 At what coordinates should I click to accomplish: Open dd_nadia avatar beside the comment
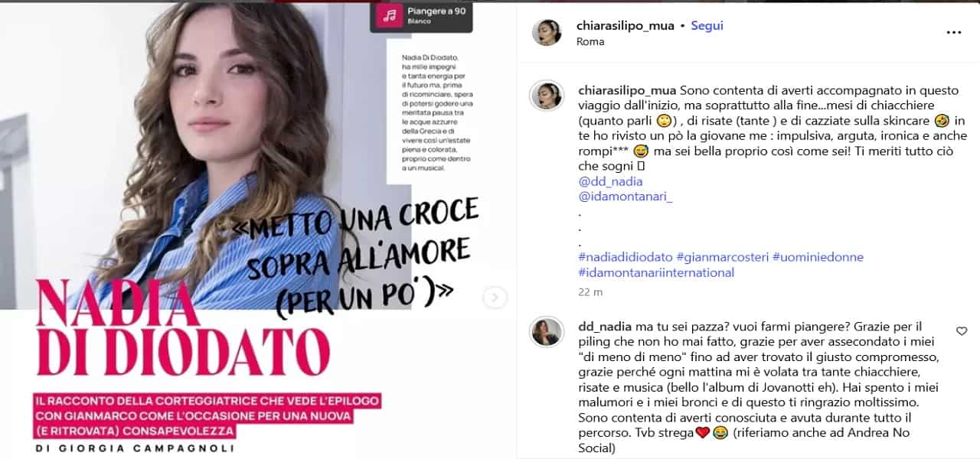coord(547,332)
